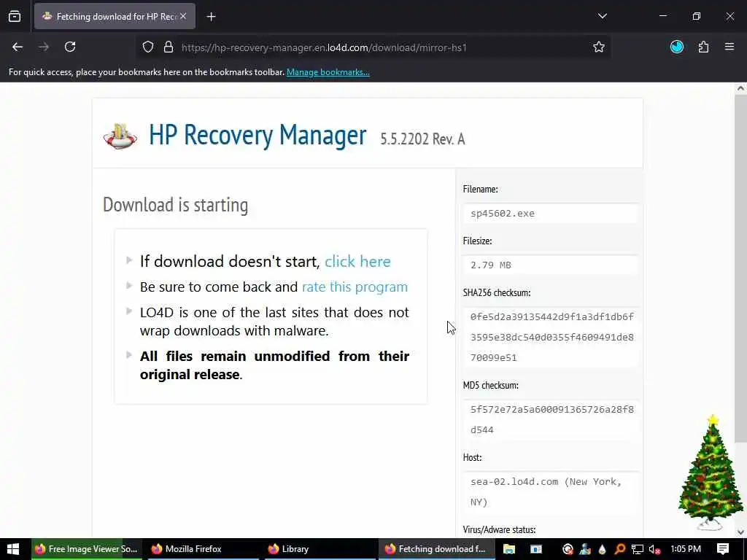Click the blue circular toolbar icon
The image size is (747, 560).
point(677,47)
